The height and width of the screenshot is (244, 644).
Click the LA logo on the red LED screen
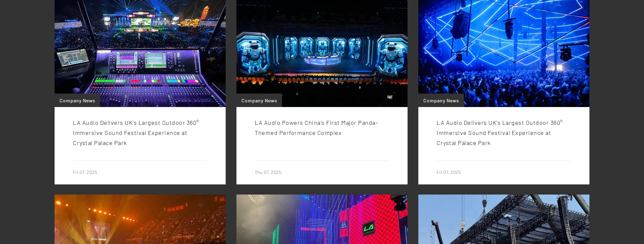(368, 228)
